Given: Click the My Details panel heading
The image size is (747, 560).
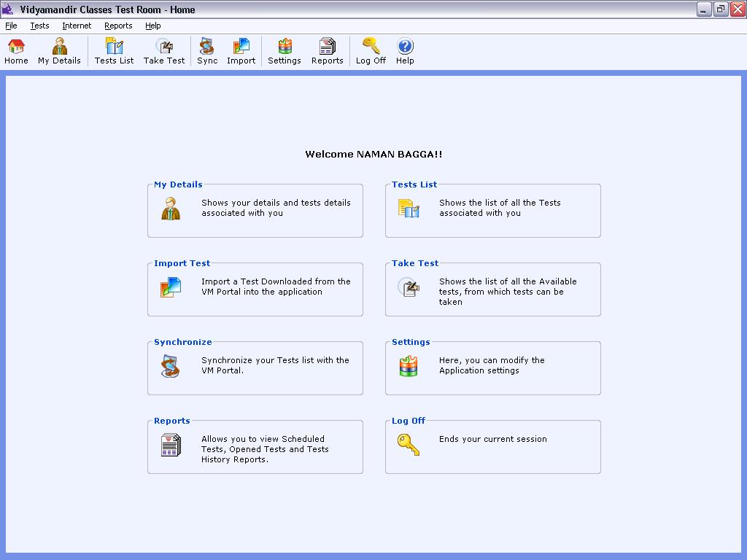Looking at the screenshot, I should 178,184.
